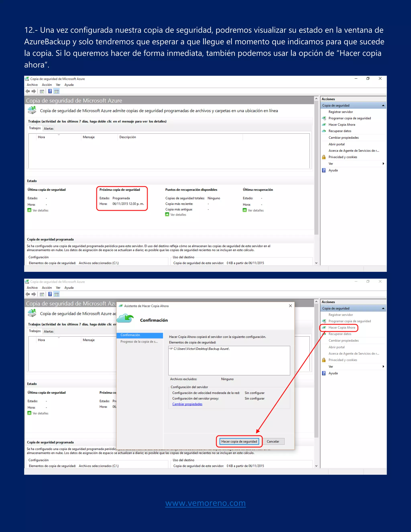411x532 pixels.
Task: Close the Asistente de Hacer Copia Ahora dialog
Action: click(x=290, y=306)
